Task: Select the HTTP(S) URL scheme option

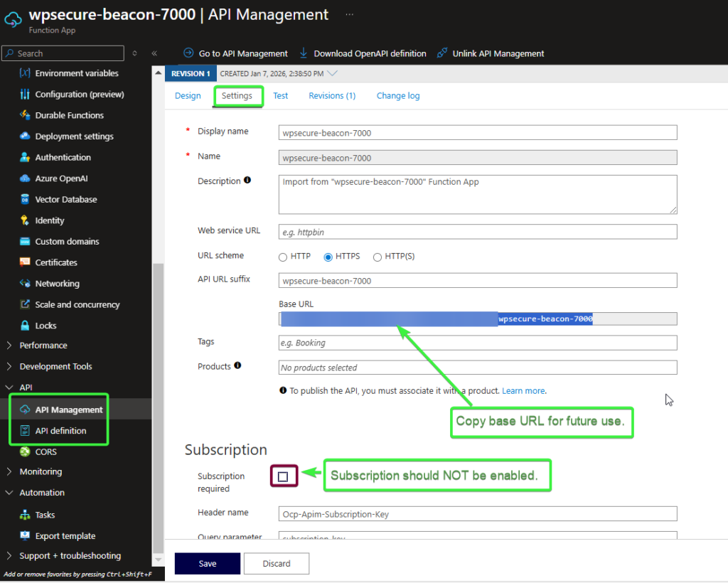Action: (x=378, y=257)
